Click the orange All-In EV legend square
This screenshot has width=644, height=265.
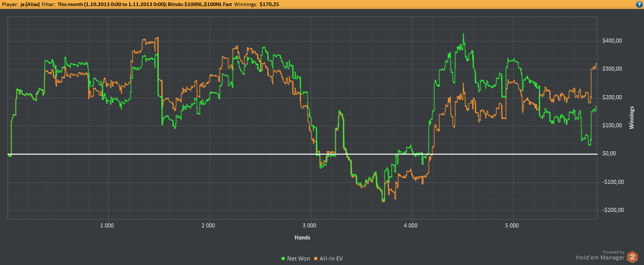click(x=315, y=258)
